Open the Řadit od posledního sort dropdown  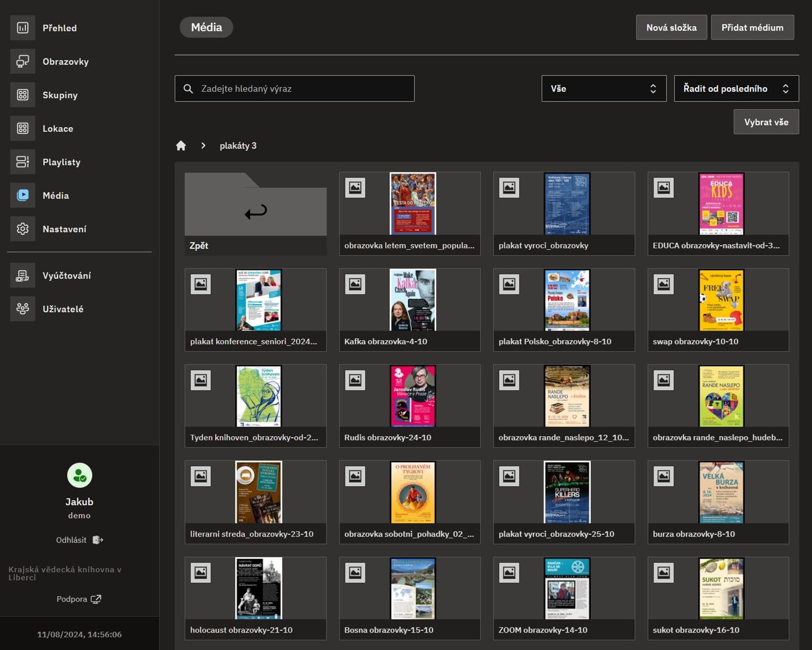[x=736, y=88]
